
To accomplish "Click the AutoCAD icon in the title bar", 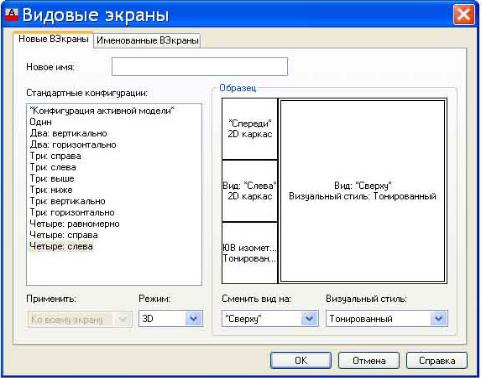I will coord(12,15).
